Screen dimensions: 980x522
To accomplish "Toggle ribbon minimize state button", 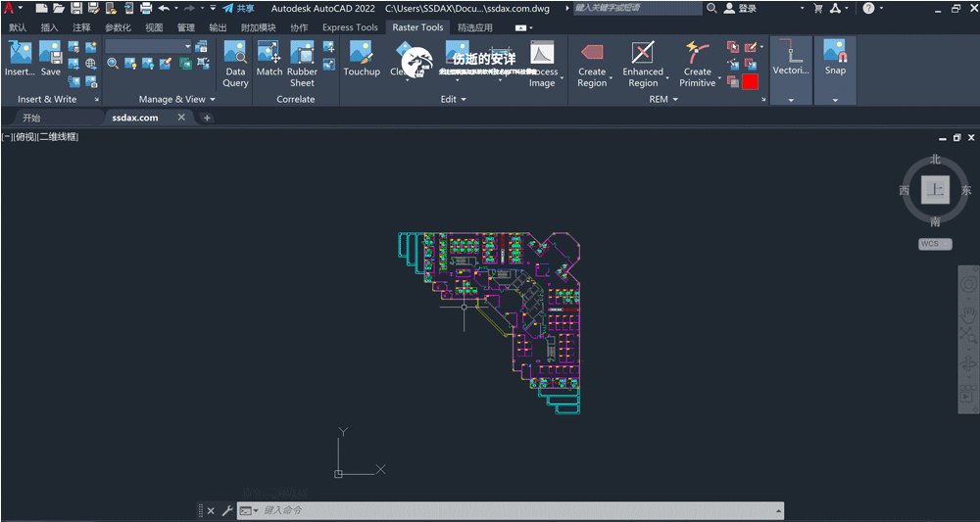I will [x=520, y=27].
